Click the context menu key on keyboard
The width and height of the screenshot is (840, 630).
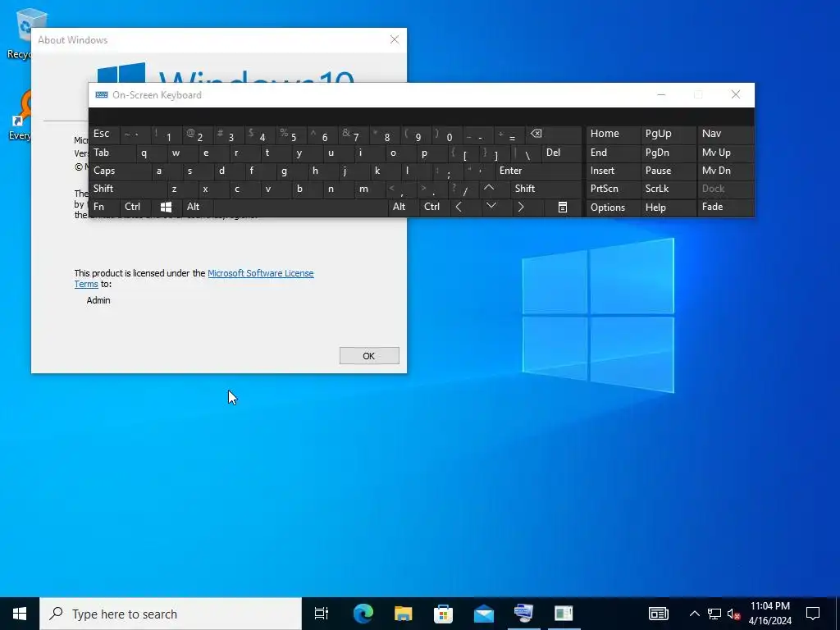tap(563, 208)
